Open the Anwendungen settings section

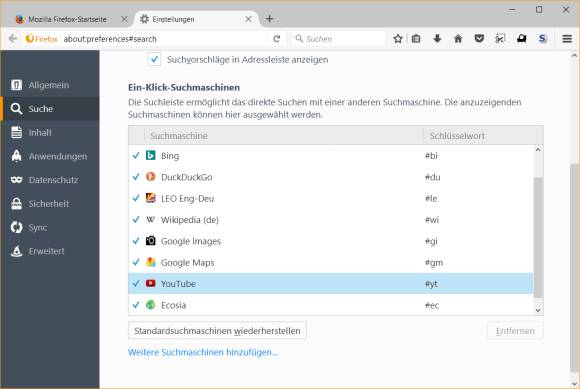(50, 156)
